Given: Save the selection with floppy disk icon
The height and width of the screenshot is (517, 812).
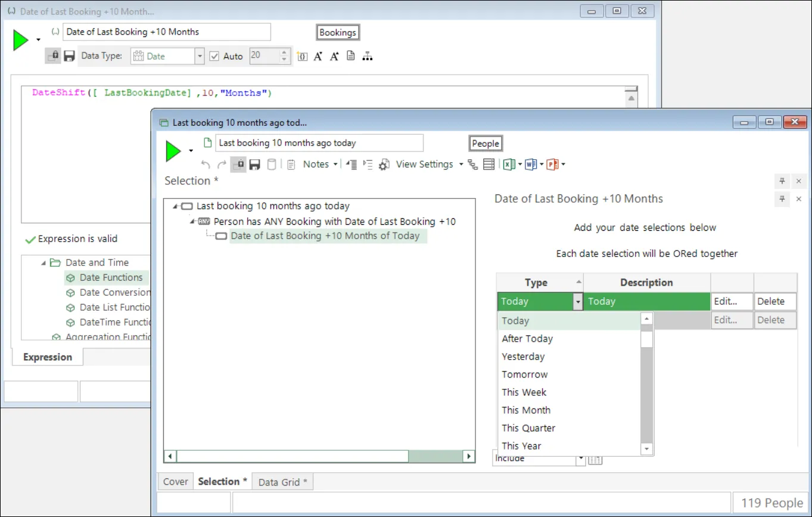Looking at the screenshot, I should coord(254,165).
